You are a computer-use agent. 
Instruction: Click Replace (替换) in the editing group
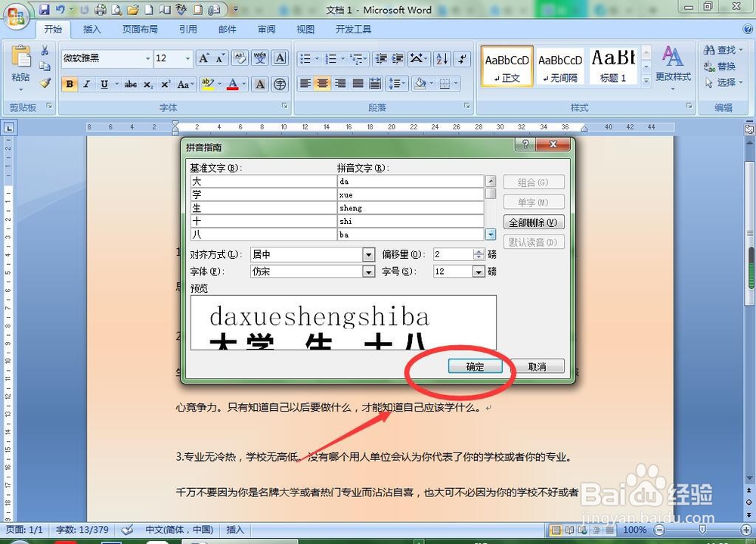point(720,66)
